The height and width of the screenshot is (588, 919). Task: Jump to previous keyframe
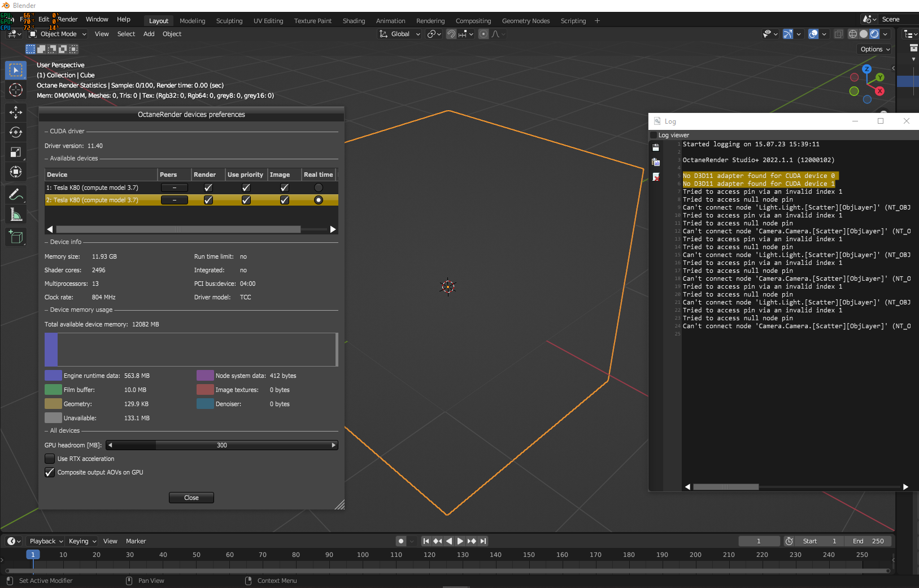[438, 541]
